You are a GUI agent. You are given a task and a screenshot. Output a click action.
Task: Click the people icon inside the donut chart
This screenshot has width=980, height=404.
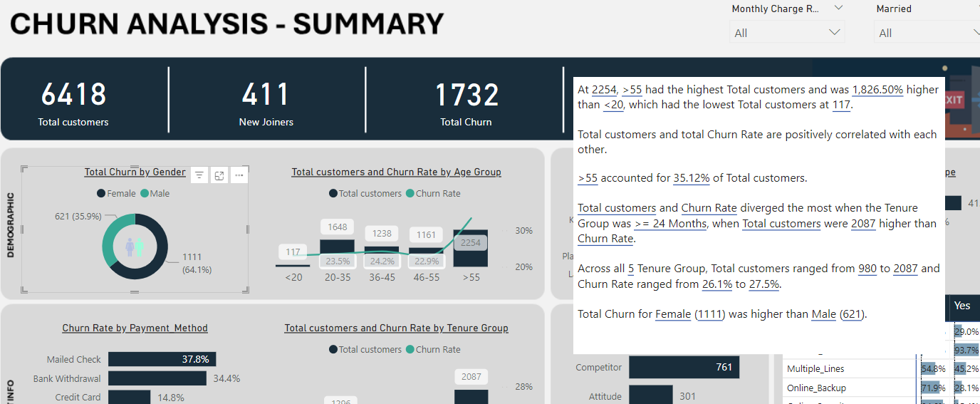pyautogui.click(x=135, y=247)
